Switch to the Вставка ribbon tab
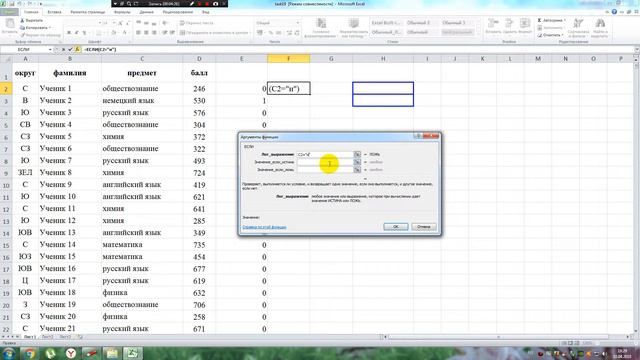 pyautogui.click(x=54, y=12)
